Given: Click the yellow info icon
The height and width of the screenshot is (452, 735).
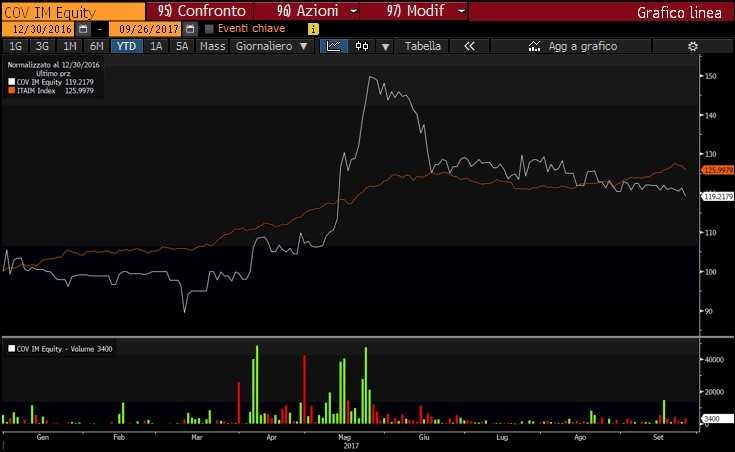Looking at the screenshot, I should click(314, 29).
